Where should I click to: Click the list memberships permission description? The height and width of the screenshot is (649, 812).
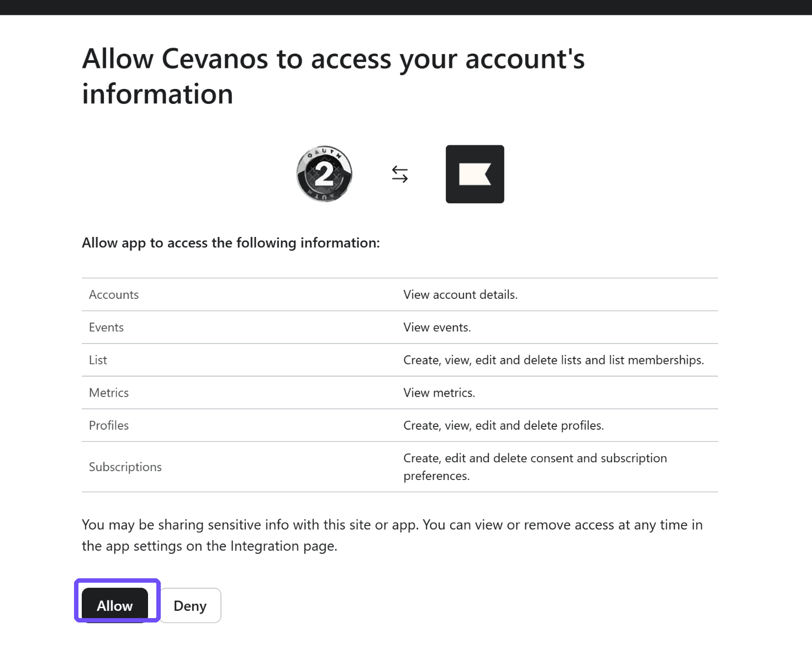(554, 360)
